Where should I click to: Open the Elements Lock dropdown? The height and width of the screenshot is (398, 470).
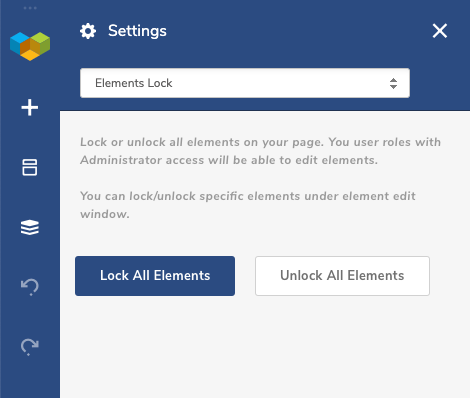pos(245,83)
